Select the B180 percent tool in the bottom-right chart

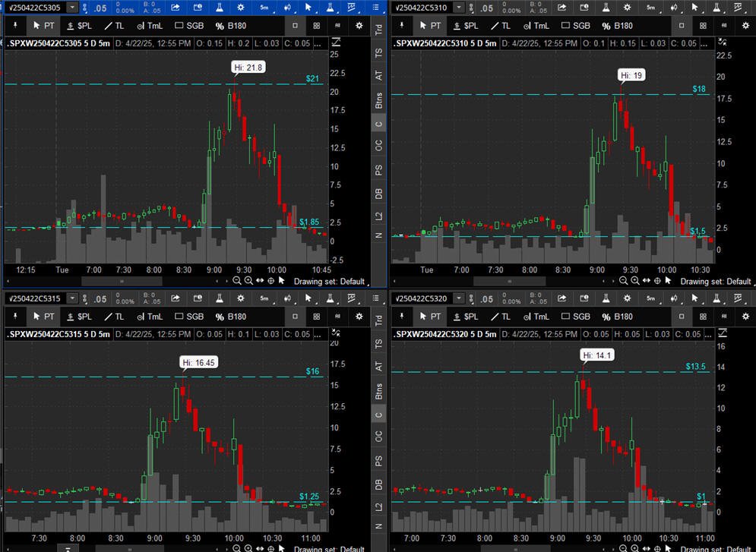[x=615, y=317]
